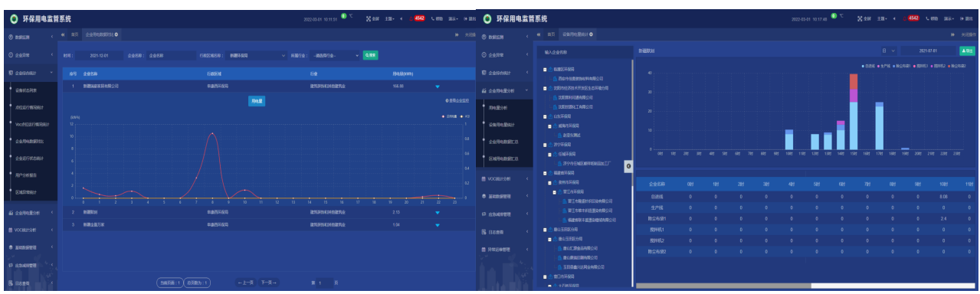Open the 行政区域名称 dropdown in left window

tap(257, 55)
